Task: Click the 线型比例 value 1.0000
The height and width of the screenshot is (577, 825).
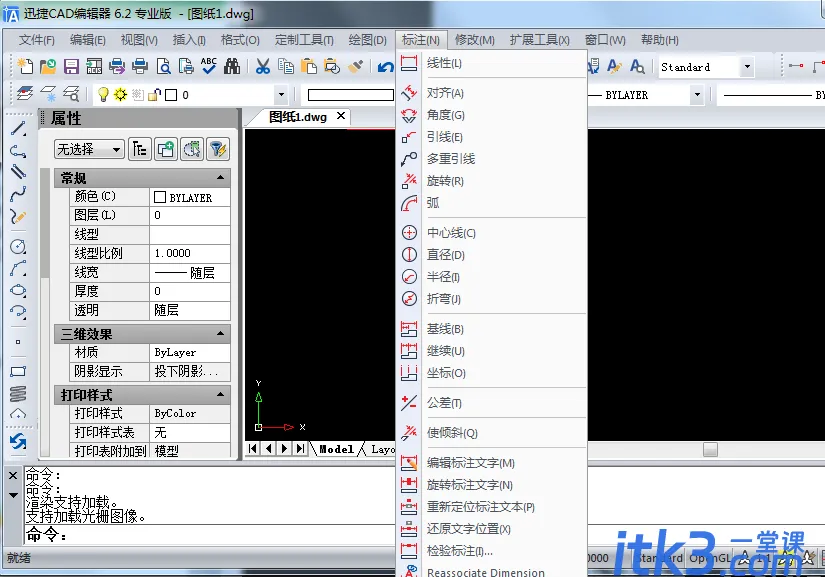Action: click(x=190, y=254)
